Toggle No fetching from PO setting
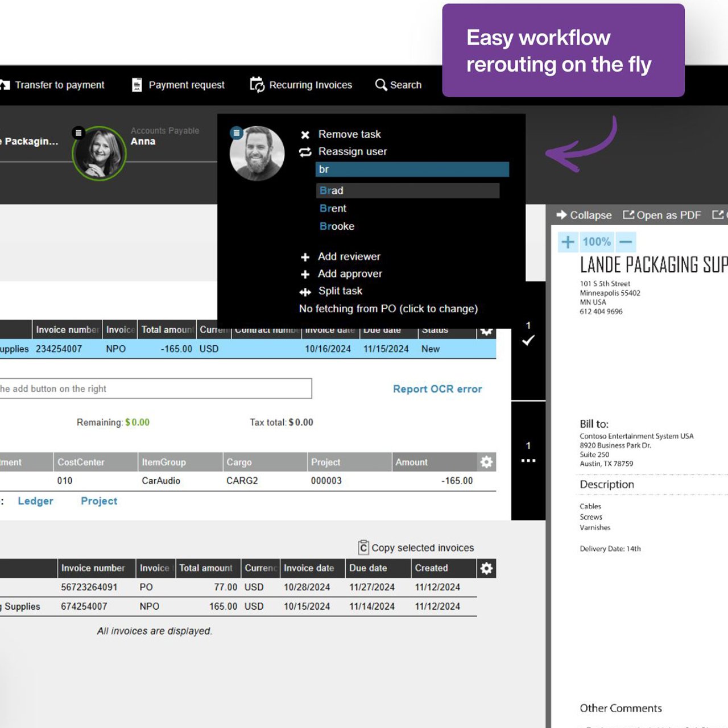 388,309
